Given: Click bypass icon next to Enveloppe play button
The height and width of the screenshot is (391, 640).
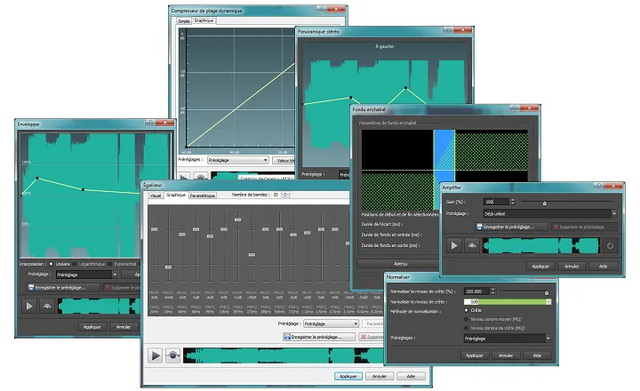Looking at the screenshot, I should (47, 306).
